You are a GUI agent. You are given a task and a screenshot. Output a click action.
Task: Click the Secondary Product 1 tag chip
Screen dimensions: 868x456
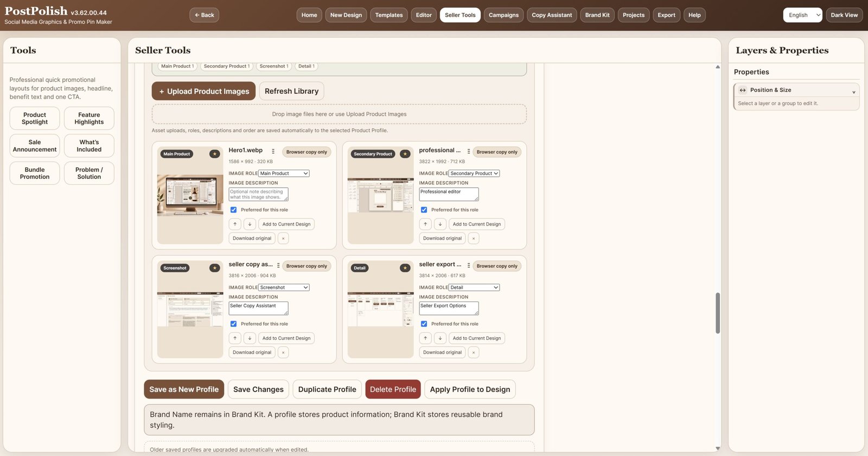(x=227, y=66)
